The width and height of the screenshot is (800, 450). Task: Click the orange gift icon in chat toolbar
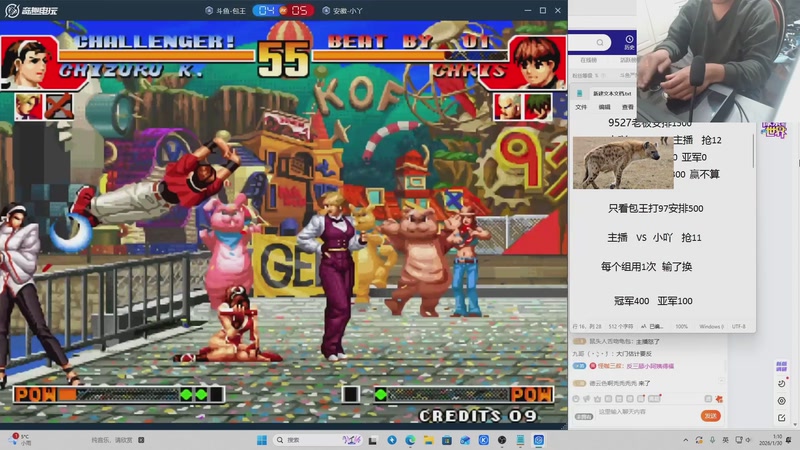click(x=719, y=399)
